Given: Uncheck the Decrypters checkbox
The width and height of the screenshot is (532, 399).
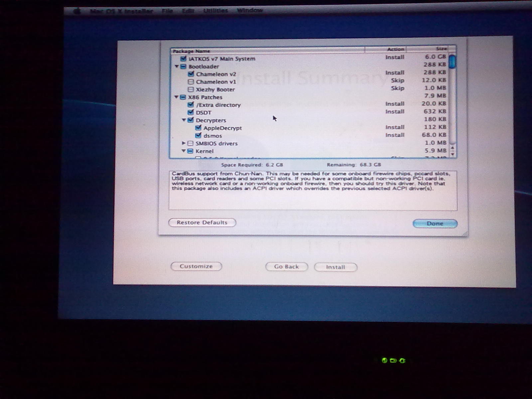Looking at the screenshot, I should (x=191, y=120).
